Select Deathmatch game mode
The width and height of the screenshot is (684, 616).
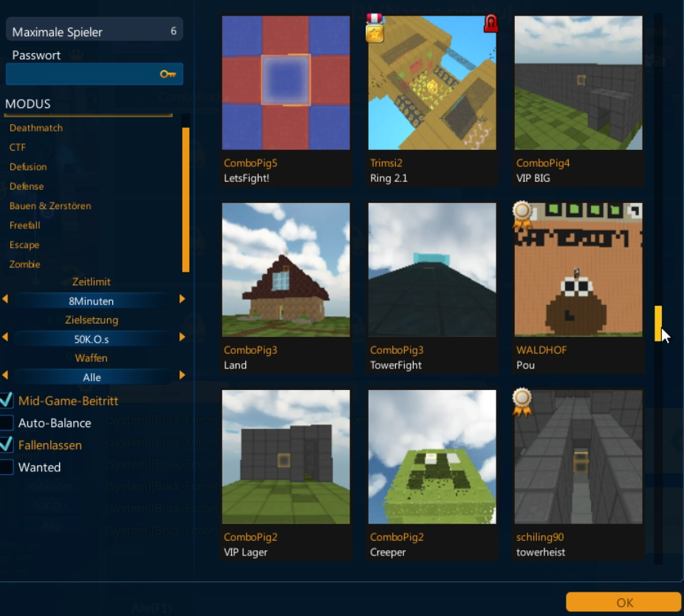(36, 128)
